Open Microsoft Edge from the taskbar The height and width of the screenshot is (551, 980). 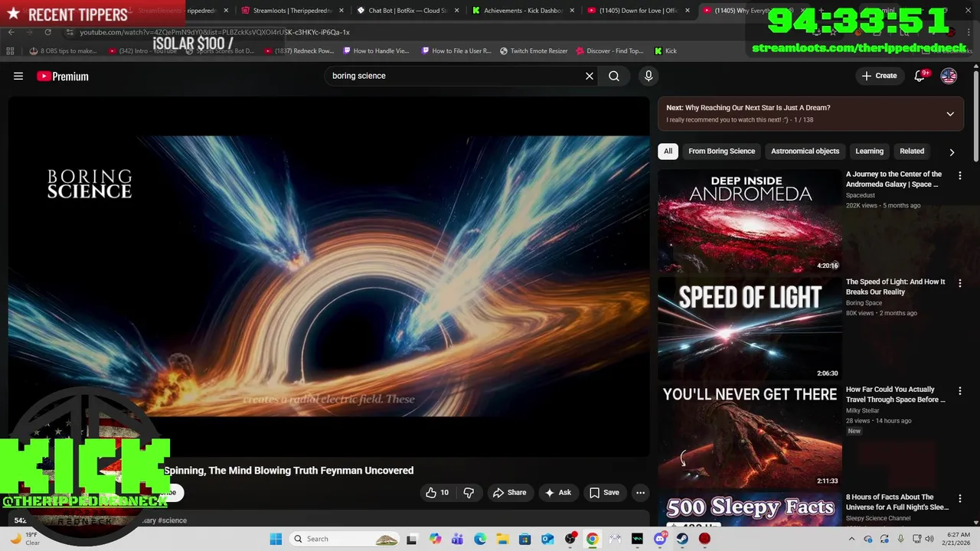pos(480,539)
